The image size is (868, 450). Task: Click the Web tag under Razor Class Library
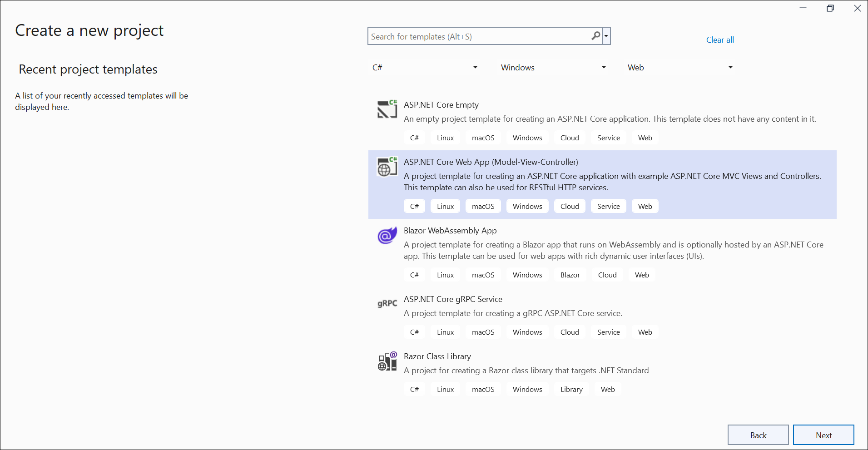pos(608,389)
